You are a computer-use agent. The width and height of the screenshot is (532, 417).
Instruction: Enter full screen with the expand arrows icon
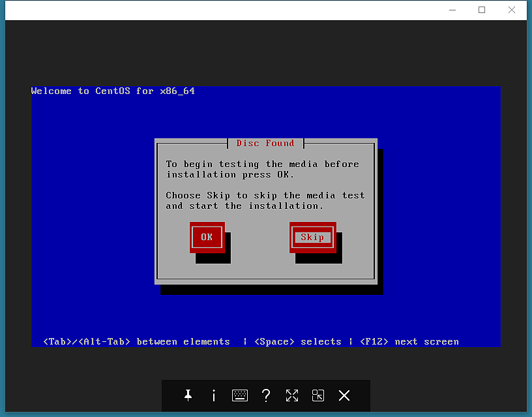click(291, 395)
